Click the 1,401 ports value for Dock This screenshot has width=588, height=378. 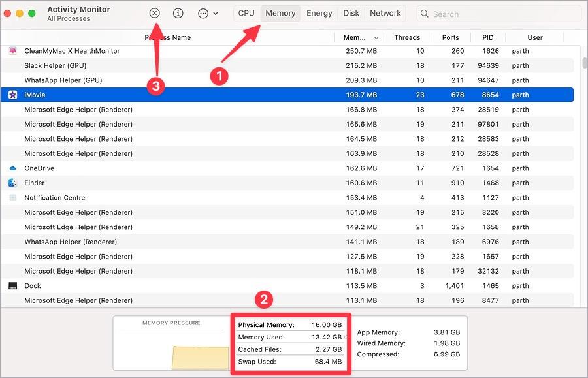[x=454, y=285]
